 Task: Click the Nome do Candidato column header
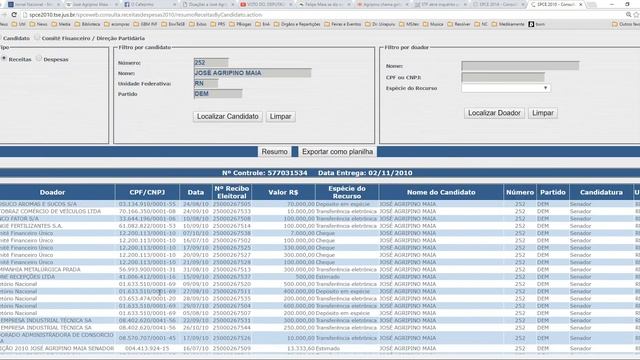pyautogui.click(x=441, y=192)
